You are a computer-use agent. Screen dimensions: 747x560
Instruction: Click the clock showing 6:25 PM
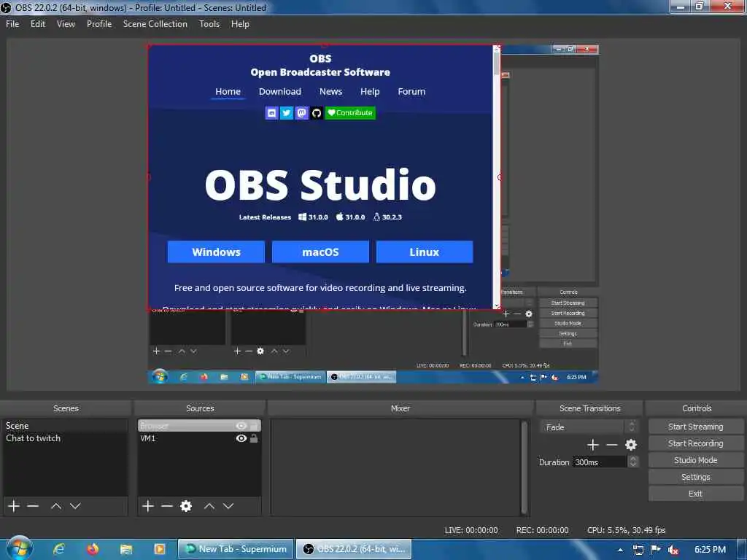pyautogui.click(x=710, y=550)
